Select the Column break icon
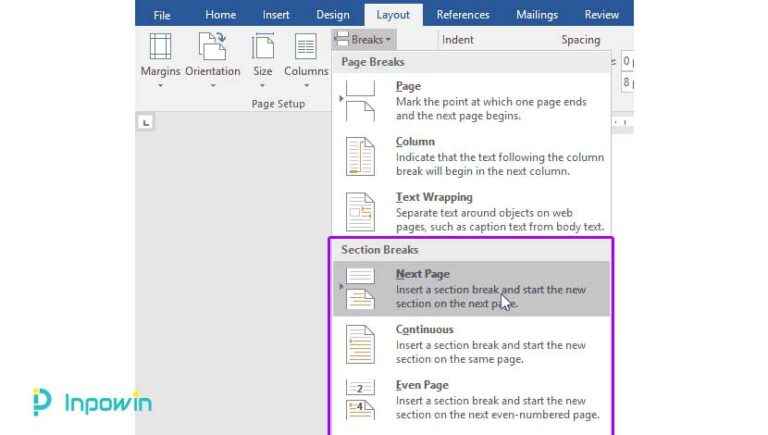Viewport: 768px width, 435px height. pyautogui.click(x=360, y=157)
